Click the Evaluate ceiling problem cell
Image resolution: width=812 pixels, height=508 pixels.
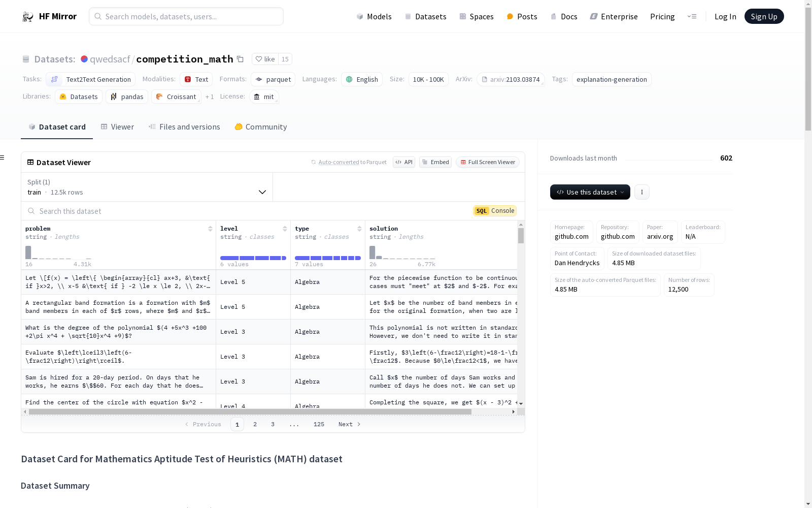[118, 357]
